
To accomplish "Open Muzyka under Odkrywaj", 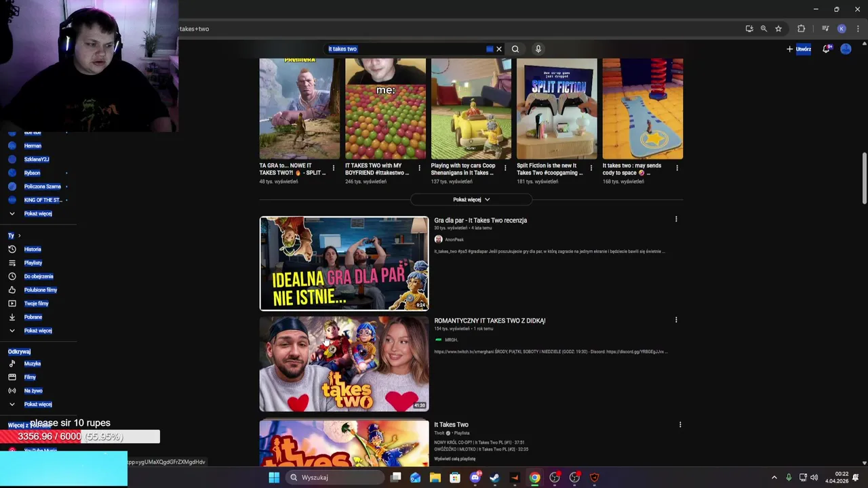I will click(32, 364).
